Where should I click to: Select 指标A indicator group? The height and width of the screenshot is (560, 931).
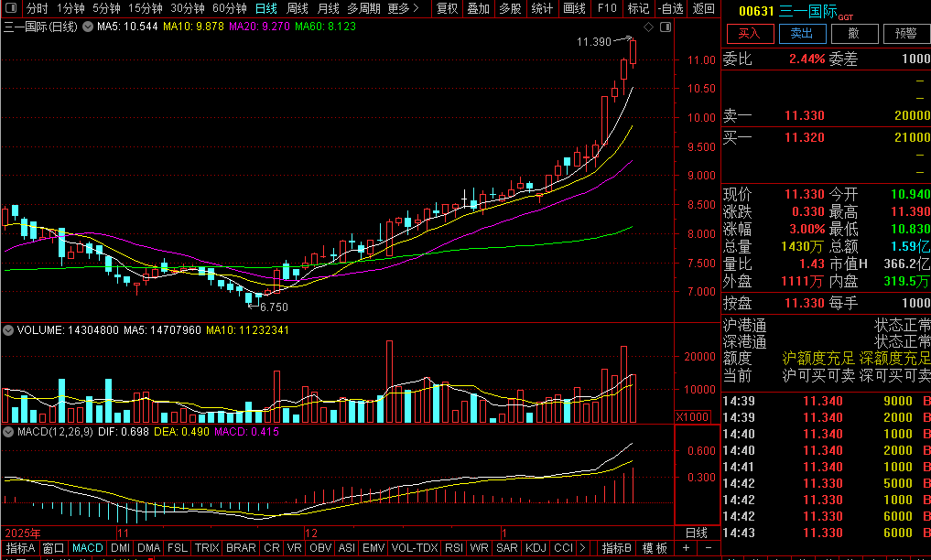click(20, 548)
